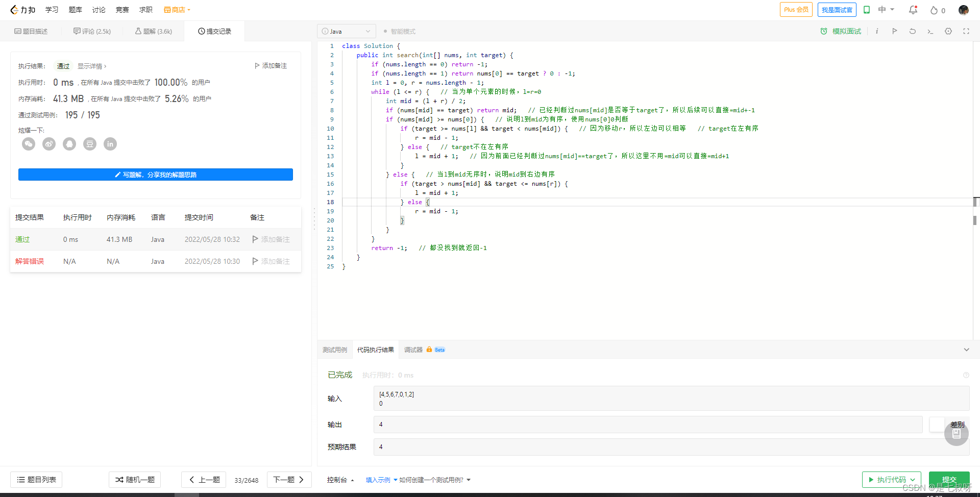This screenshot has width=980, height=497.
Task: Open the green mobile app icon
Action: (867, 10)
